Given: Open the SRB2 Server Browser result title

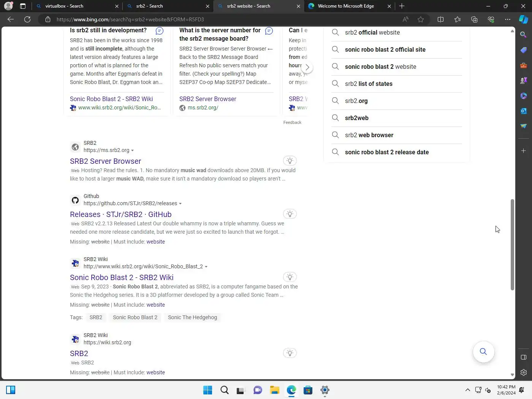Looking at the screenshot, I should point(105,161).
